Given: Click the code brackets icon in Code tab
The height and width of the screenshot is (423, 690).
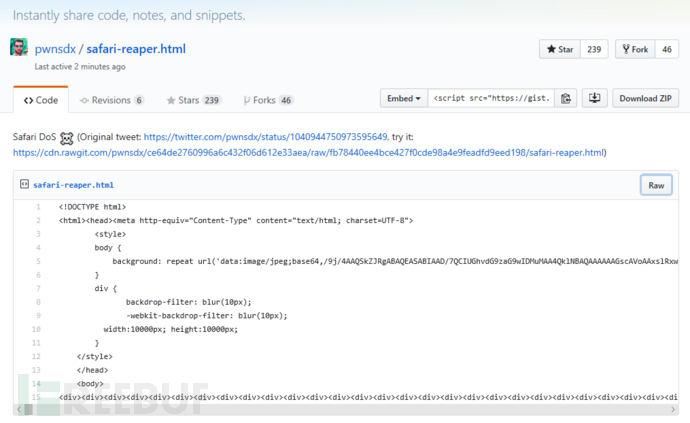Looking at the screenshot, I should pyautogui.click(x=29, y=100).
